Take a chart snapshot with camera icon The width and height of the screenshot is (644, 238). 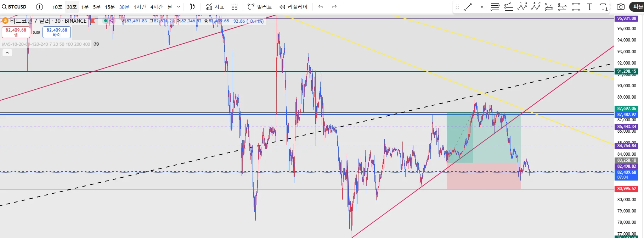tap(621, 7)
